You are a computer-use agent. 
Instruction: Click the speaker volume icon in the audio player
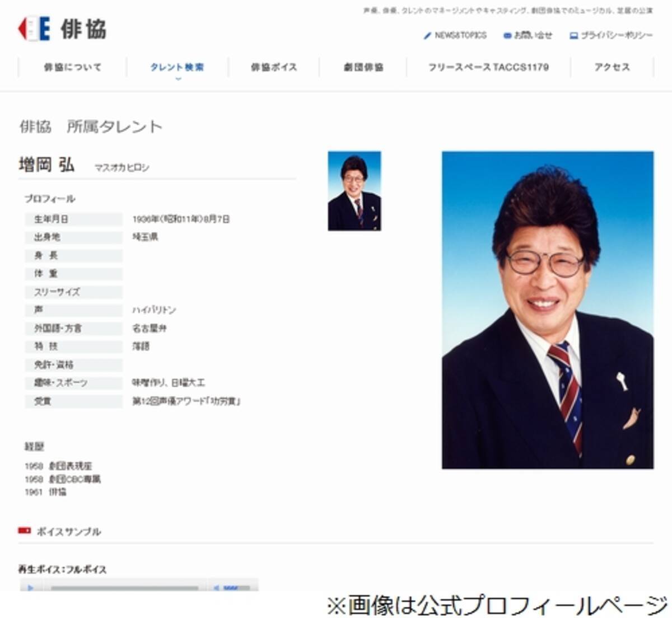point(216,588)
